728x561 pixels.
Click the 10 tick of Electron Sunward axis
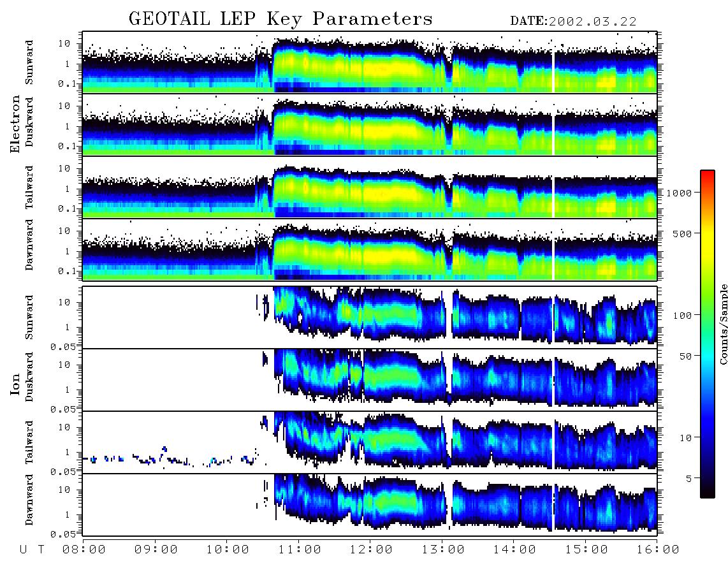(64, 43)
